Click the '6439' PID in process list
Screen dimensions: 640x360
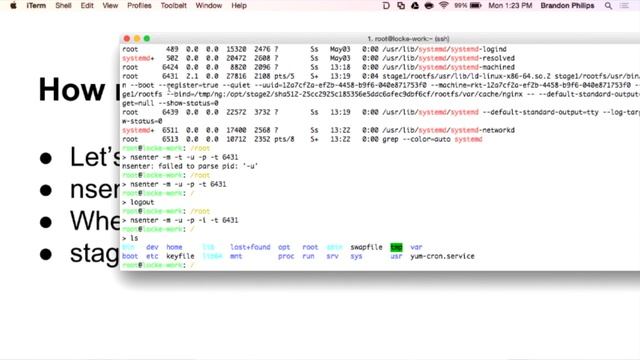pyautogui.click(x=170, y=112)
